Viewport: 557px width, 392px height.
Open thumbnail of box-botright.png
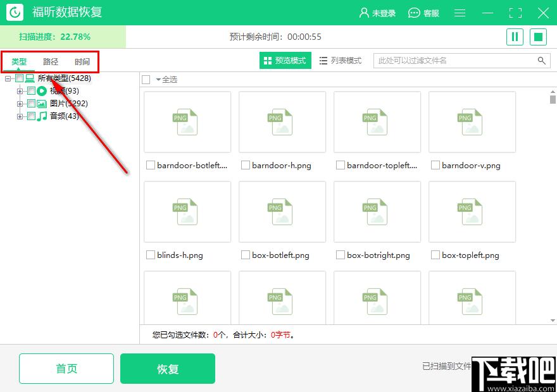pyautogui.click(x=377, y=212)
